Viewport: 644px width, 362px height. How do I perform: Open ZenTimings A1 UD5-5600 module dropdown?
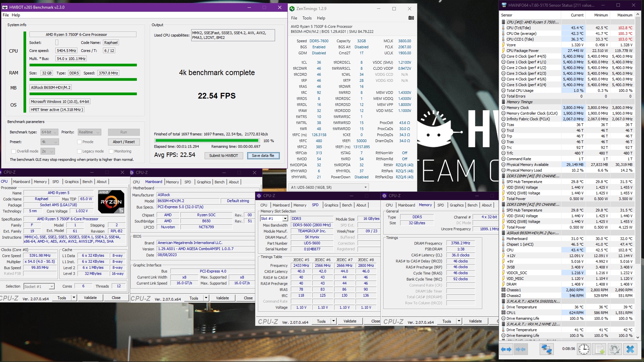329,187
